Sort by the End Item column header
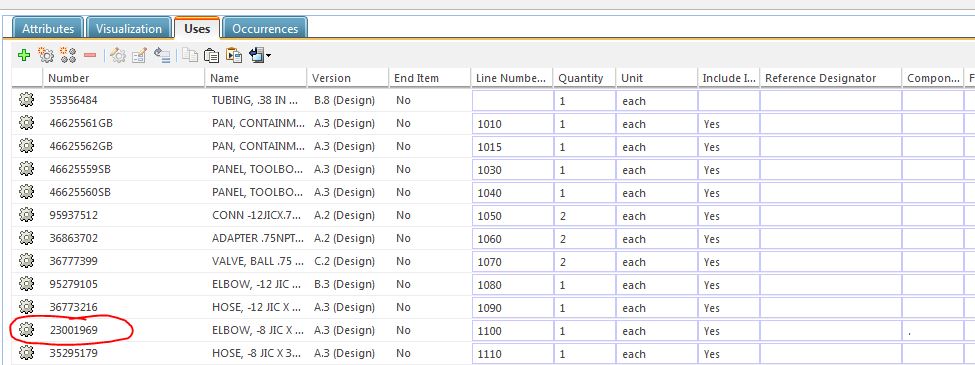The image size is (975, 365). [x=430, y=78]
